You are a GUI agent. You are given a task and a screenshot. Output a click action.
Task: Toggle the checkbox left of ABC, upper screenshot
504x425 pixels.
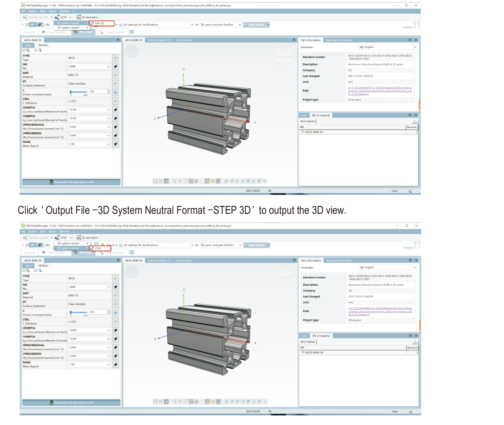coord(27,25)
